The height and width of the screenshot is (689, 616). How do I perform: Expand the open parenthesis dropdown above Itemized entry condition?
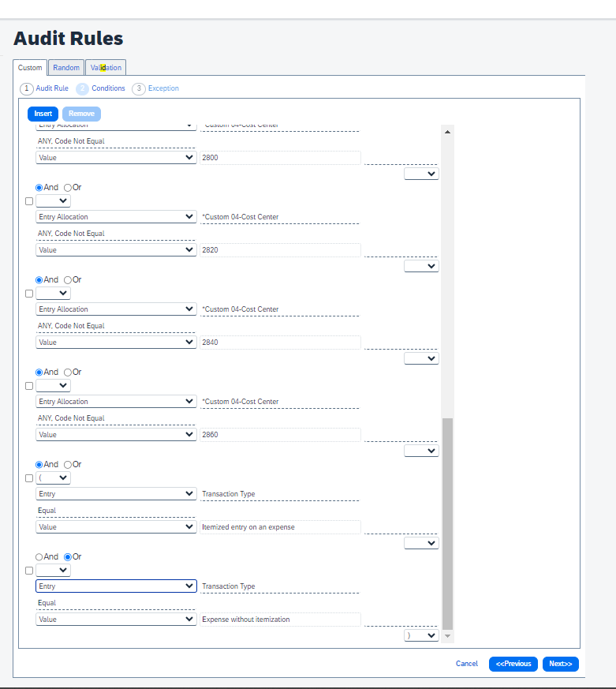click(x=53, y=478)
